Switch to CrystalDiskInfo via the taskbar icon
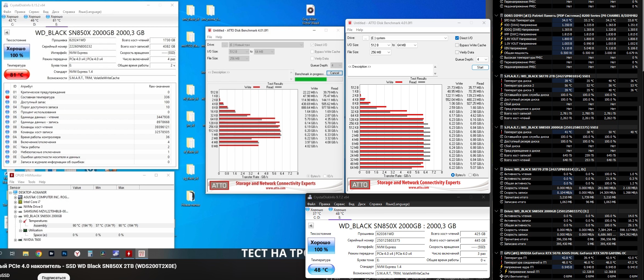The height and width of the screenshot is (280, 644). point(116,254)
